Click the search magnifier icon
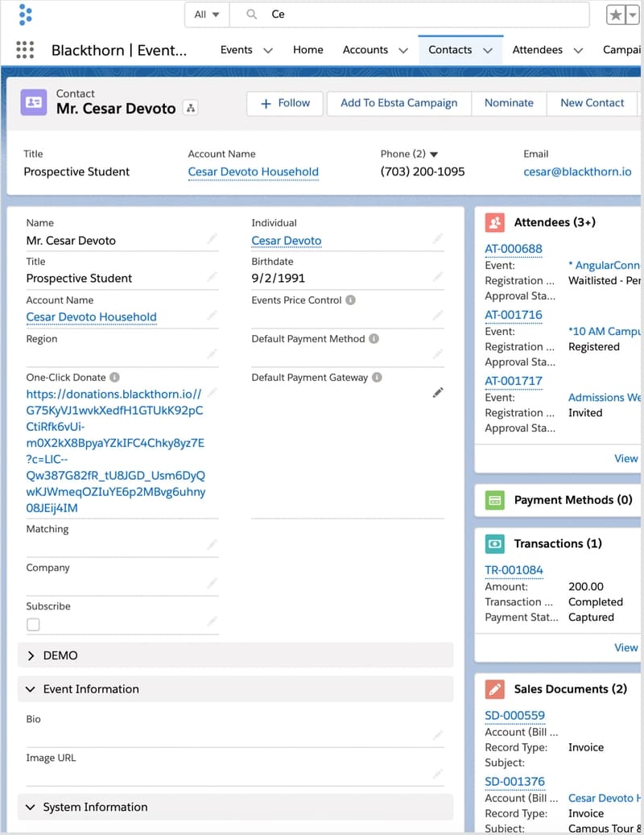 [252, 14]
